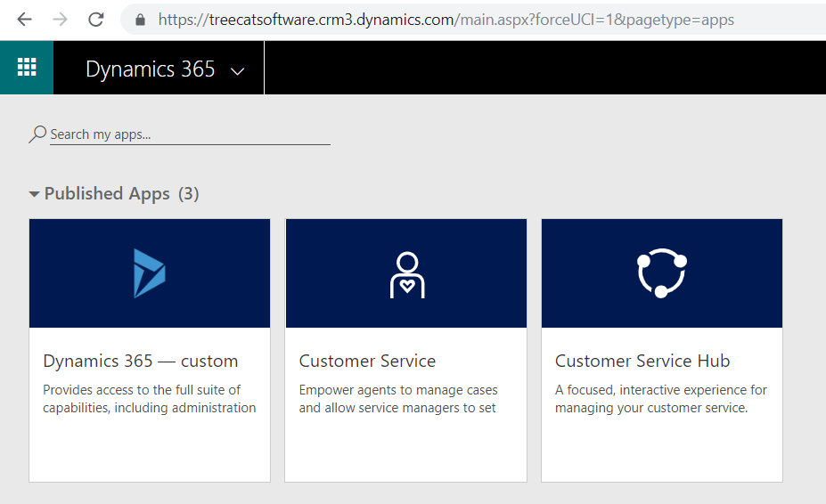This screenshot has width=826, height=504.
Task: Click the browser back arrow
Action: point(24,19)
